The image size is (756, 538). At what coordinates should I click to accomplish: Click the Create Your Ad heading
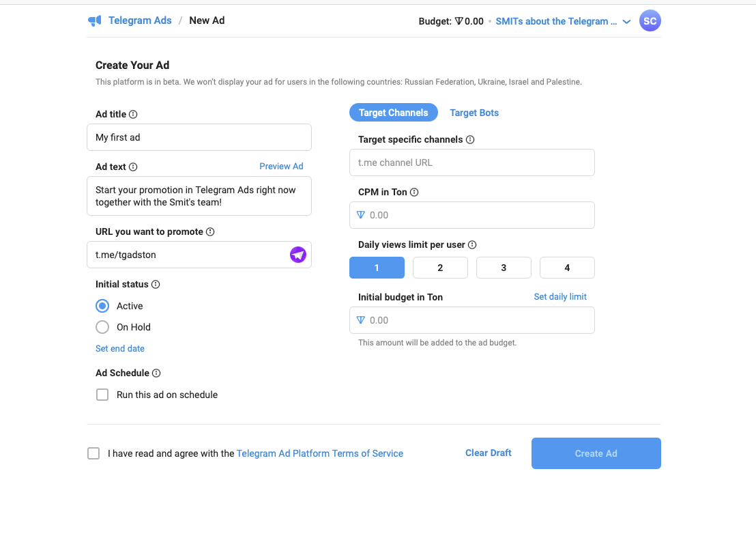(132, 65)
